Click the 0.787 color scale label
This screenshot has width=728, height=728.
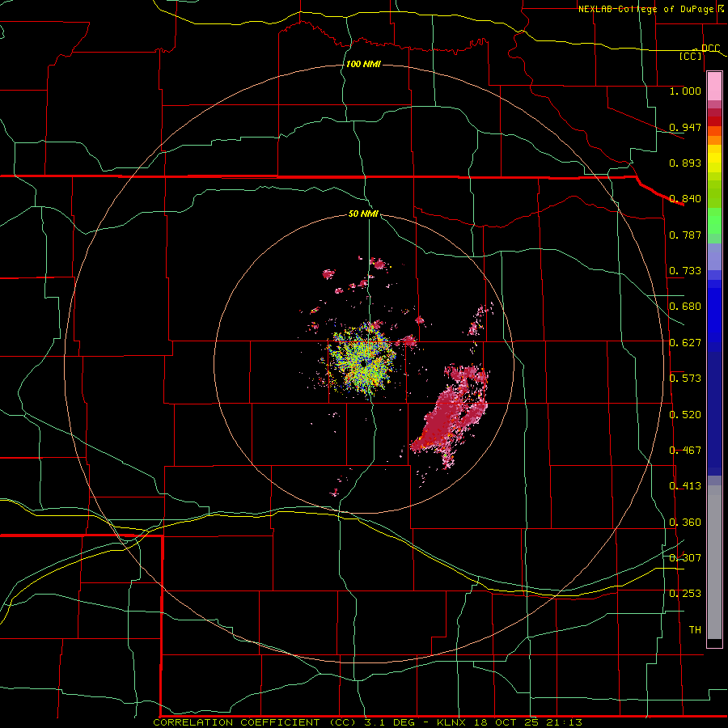[x=685, y=235]
